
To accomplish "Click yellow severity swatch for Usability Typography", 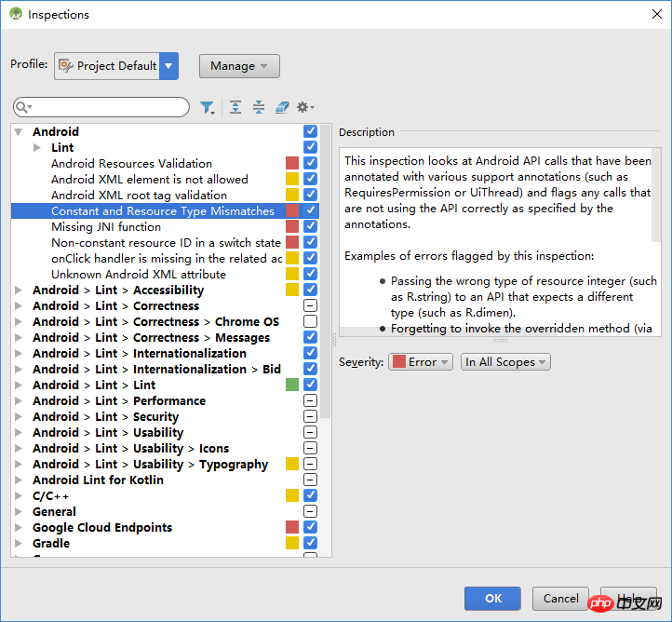I will tap(292, 464).
